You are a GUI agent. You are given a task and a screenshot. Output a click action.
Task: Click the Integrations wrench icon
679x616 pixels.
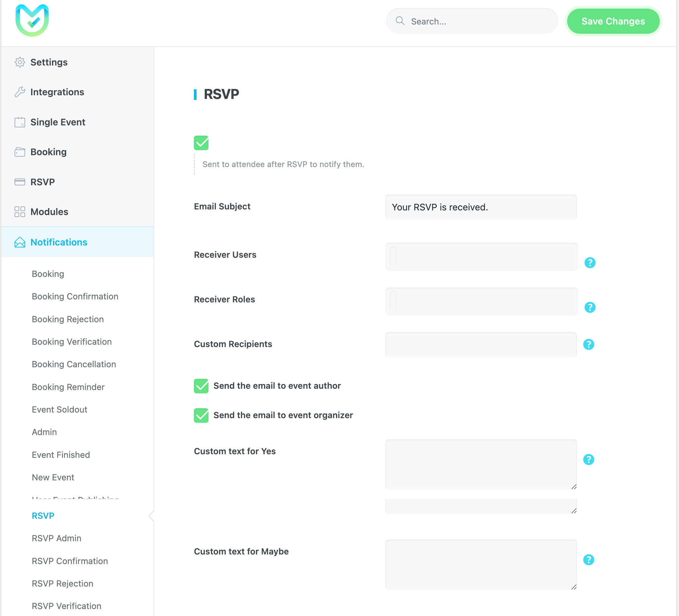20,92
